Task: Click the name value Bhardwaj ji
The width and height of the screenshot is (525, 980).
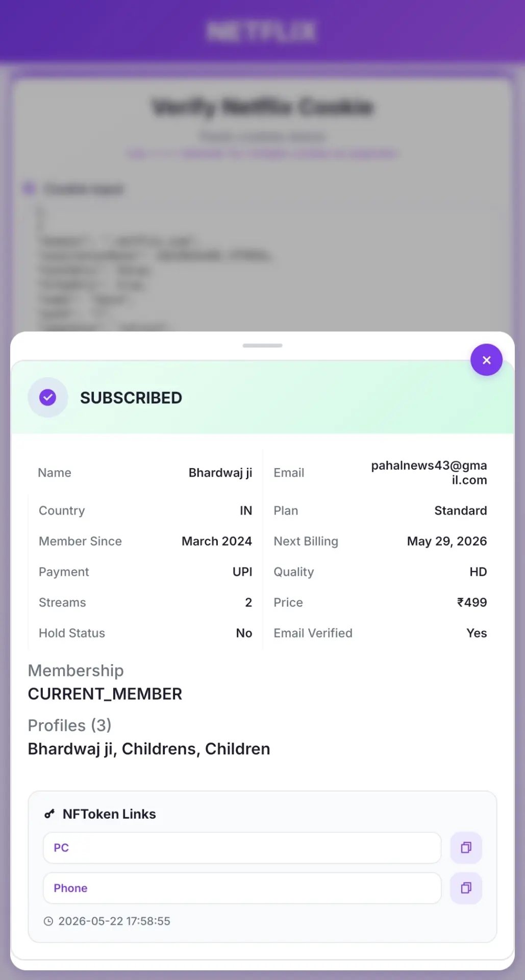Action: click(220, 473)
